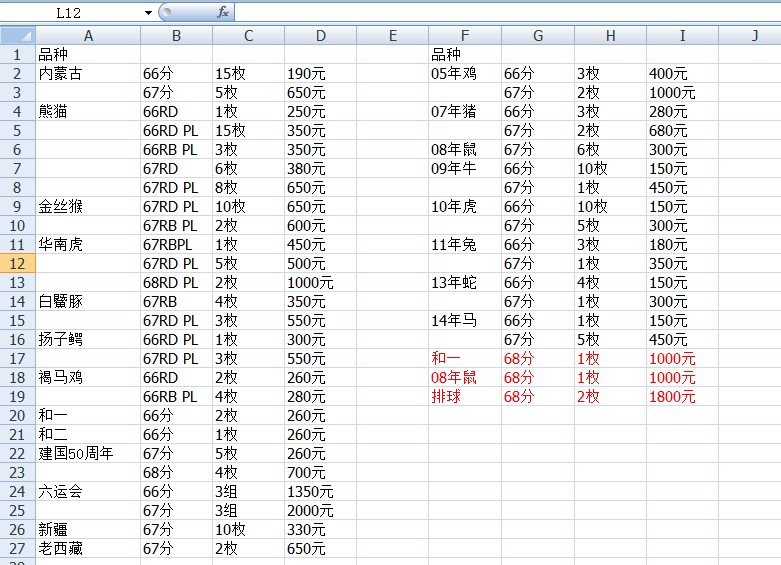Select column I header

[682, 36]
